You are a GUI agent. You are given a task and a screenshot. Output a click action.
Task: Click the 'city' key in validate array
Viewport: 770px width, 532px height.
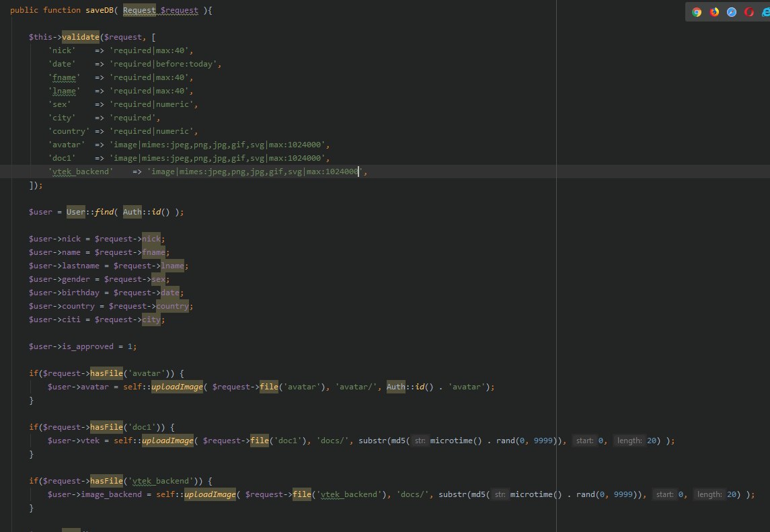tap(62, 118)
